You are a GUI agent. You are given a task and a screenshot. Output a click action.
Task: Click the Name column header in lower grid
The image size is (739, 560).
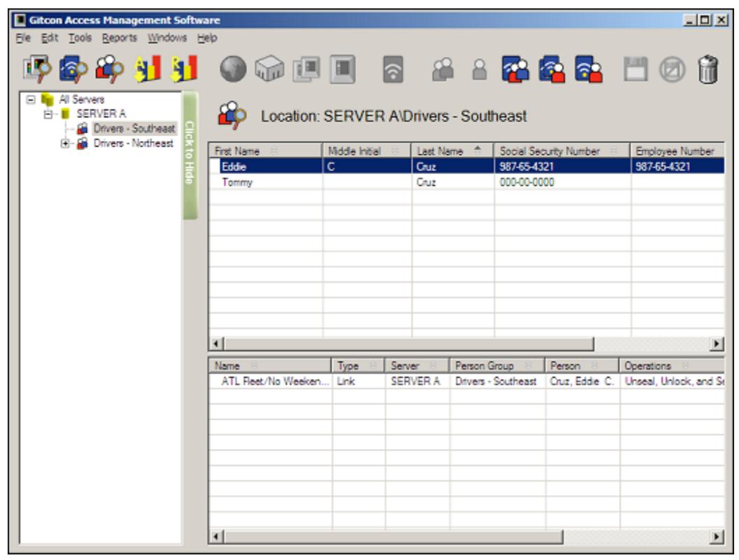tap(270, 365)
